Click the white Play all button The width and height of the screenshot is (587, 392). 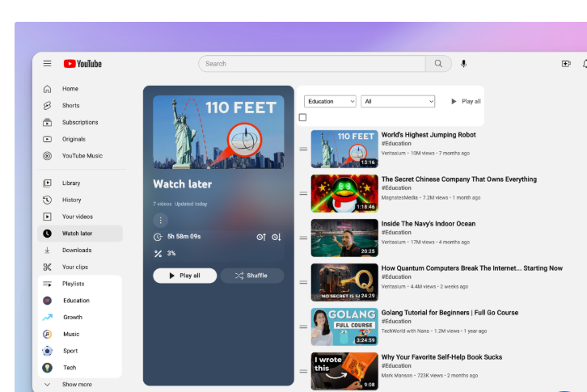(185, 276)
